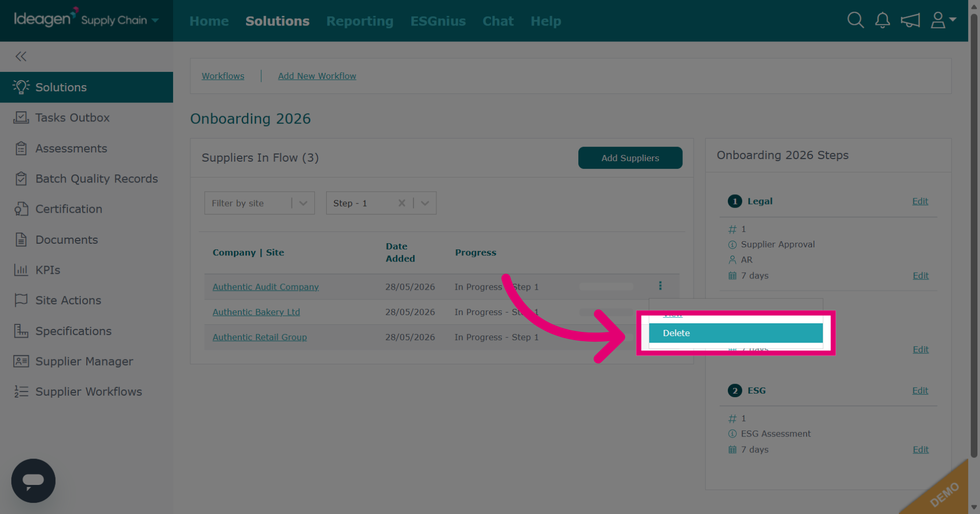Screen dimensions: 980x514
Task: Open the Home menu
Action: (x=209, y=21)
